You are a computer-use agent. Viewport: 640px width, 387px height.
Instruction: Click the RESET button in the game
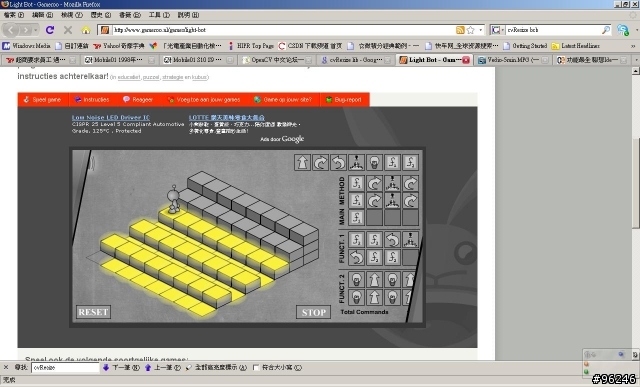93,312
